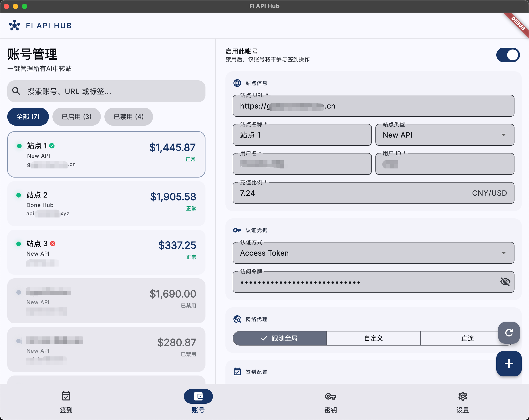Click the refresh floating button
The image size is (529, 420).
coord(509,333)
